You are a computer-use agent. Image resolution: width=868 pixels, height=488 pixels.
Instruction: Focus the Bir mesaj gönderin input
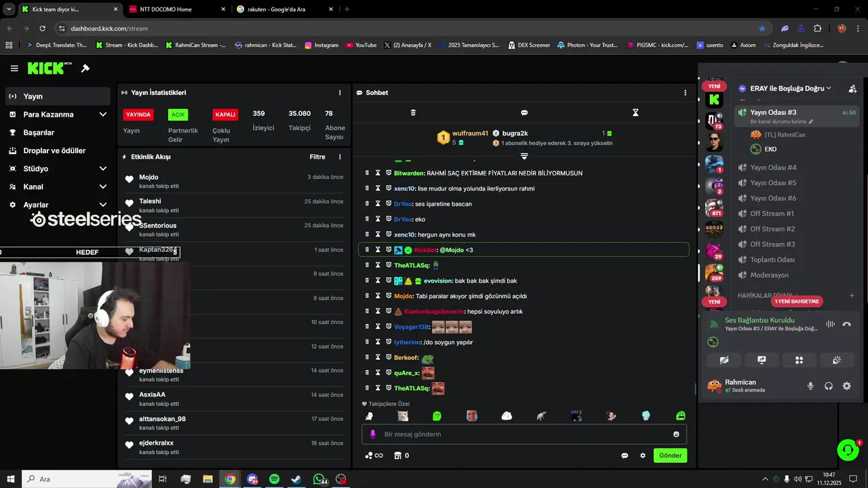524,434
